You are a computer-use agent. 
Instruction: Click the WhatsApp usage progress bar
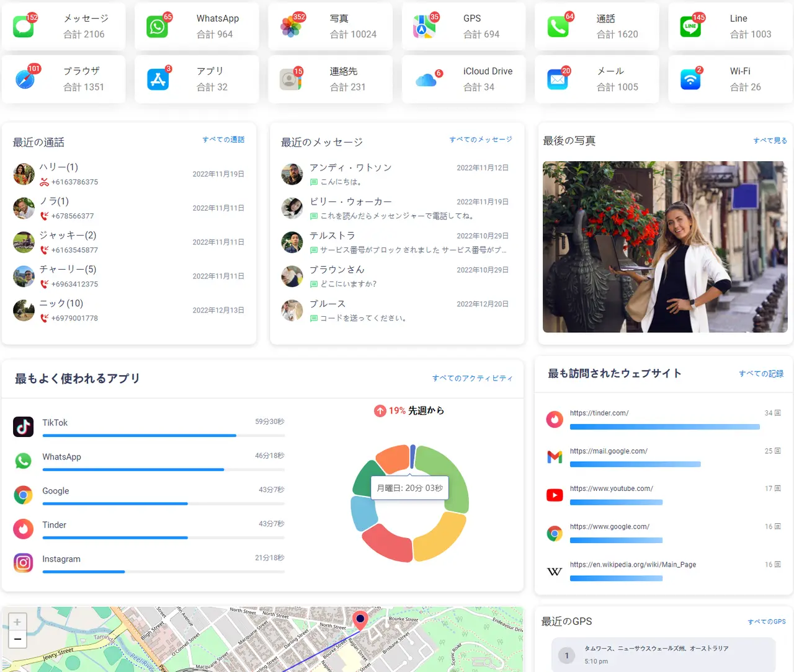(163, 470)
